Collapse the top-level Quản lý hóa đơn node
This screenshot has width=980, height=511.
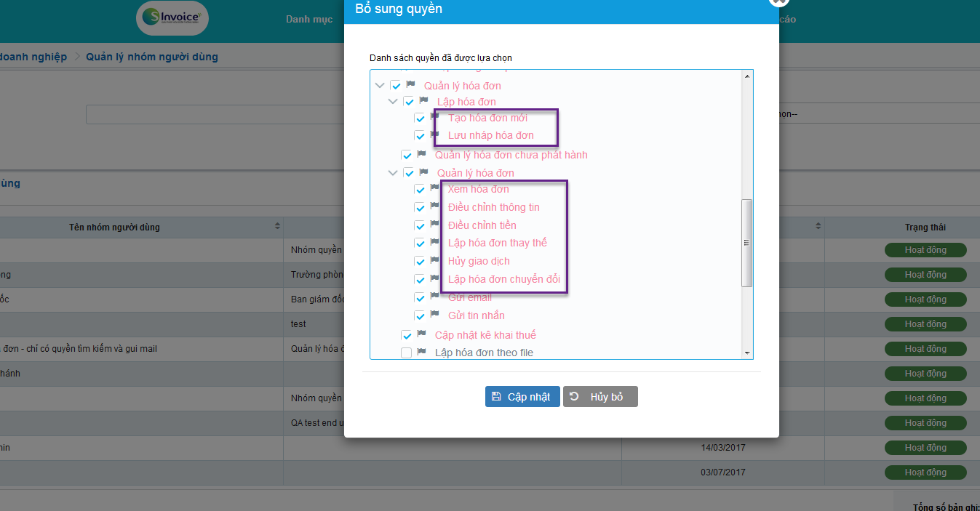click(x=379, y=86)
